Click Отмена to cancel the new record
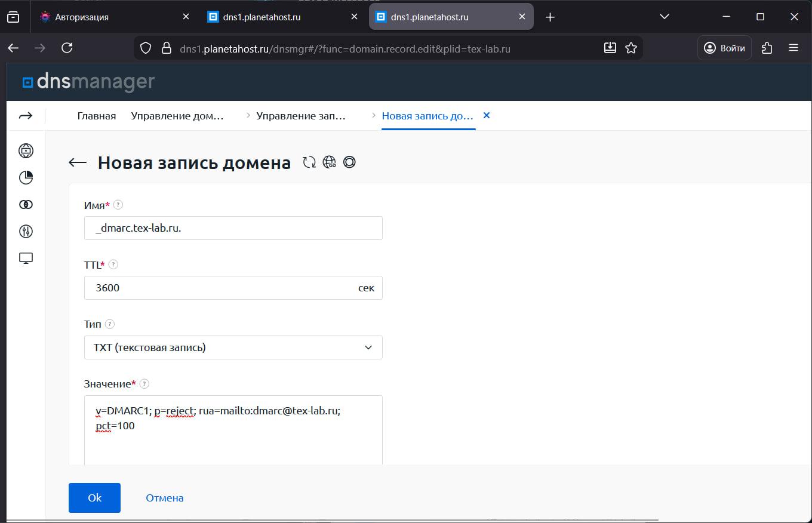 [165, 497]
